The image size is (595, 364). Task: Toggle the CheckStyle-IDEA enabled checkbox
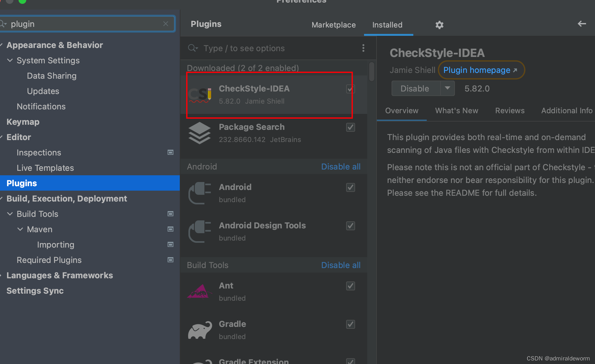coord(350,89)
